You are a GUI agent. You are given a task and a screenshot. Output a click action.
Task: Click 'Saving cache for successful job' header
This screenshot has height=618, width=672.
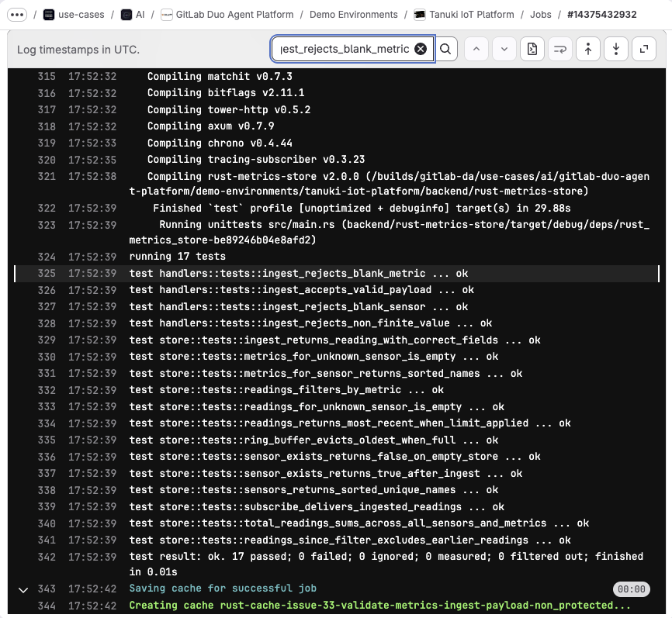(x=223, y=589)
